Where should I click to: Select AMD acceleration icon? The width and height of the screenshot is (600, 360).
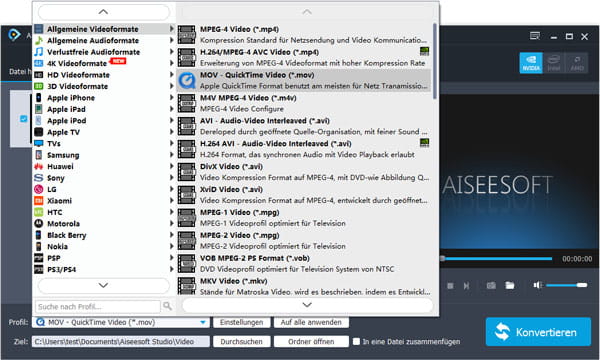577,63
